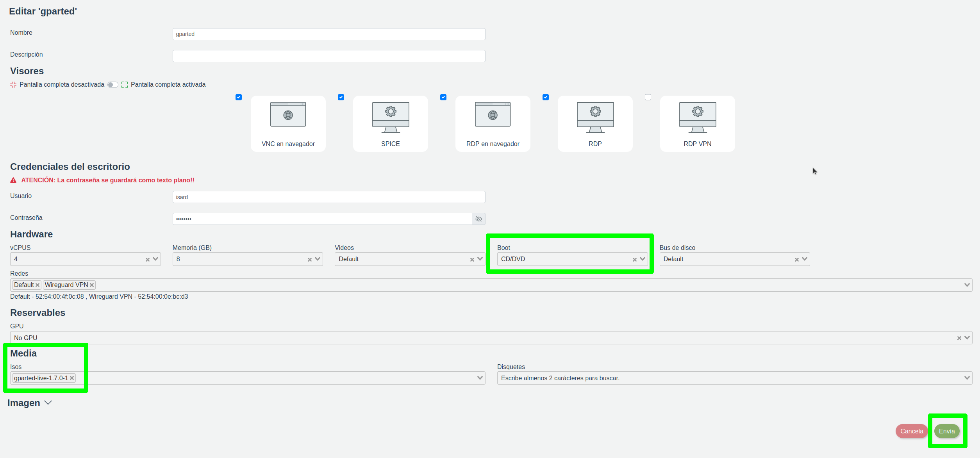Screen dimensions: 980x458
Task: Open the Bus de disco dropdown
Action: (x=805, y=259)
